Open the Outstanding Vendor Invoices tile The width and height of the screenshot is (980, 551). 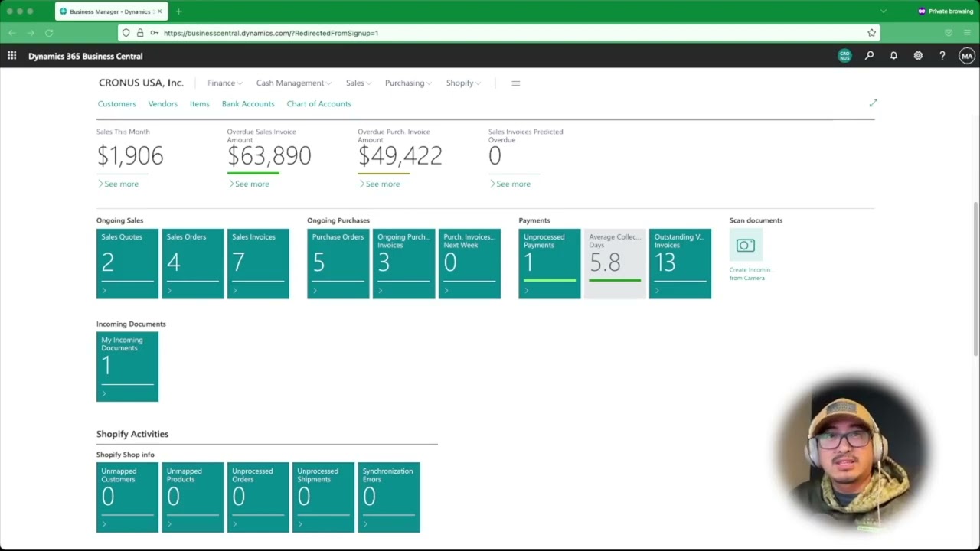coord(680,263)
